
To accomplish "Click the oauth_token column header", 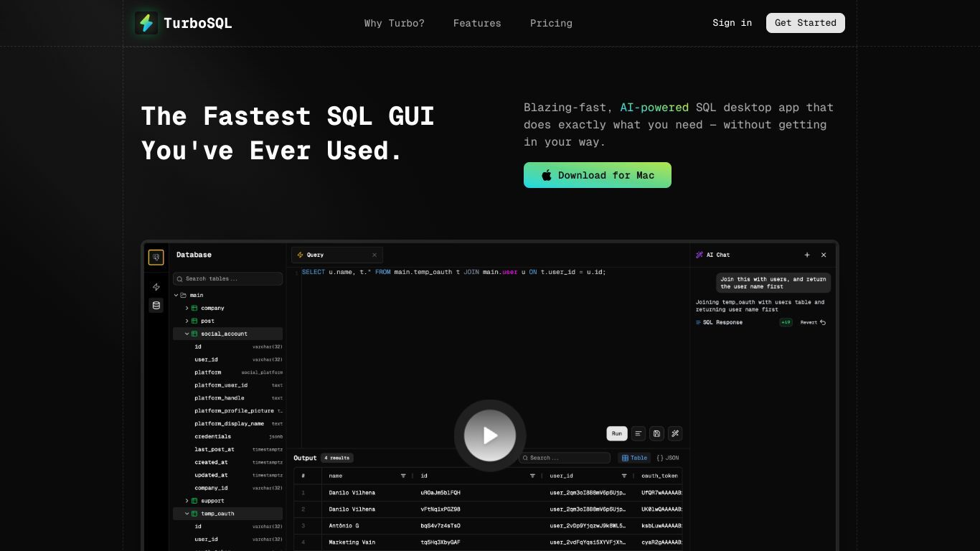I will tap(659, 476).
